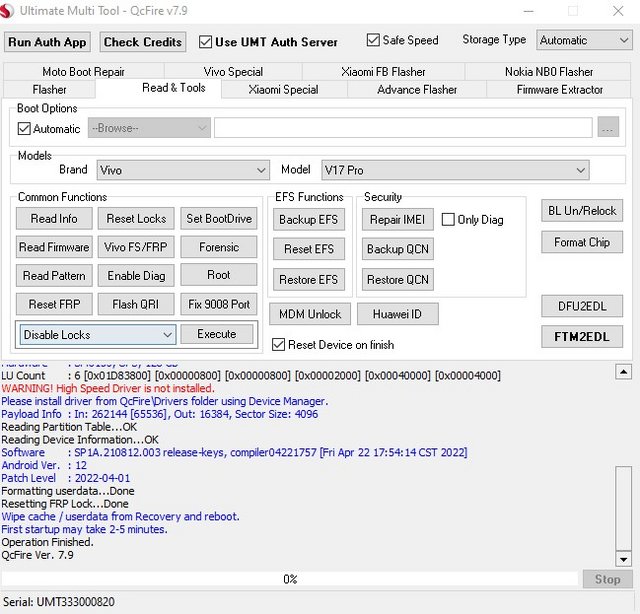
Task: Start Read Firmware operation
Action: click(54, 247)
